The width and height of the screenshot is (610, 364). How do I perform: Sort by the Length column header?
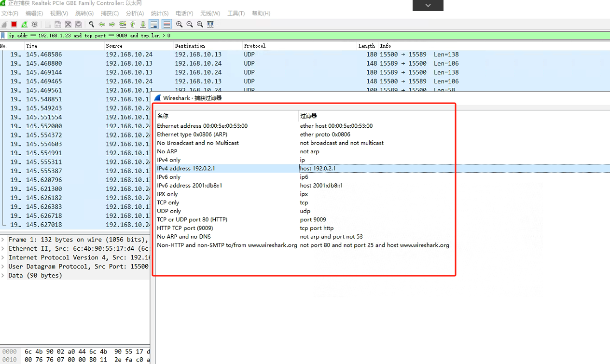[x=367, y=46]
